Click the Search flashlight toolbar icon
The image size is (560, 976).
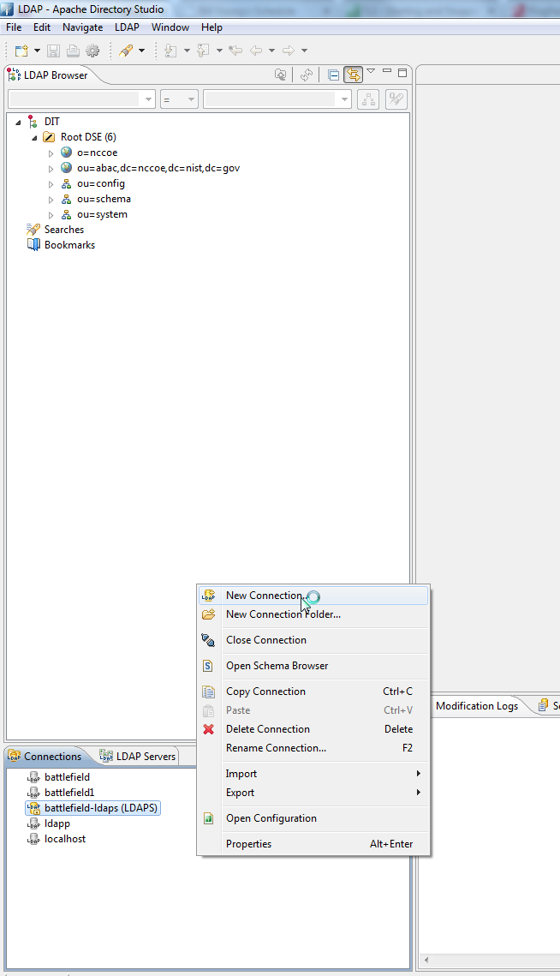coord(127,51)
